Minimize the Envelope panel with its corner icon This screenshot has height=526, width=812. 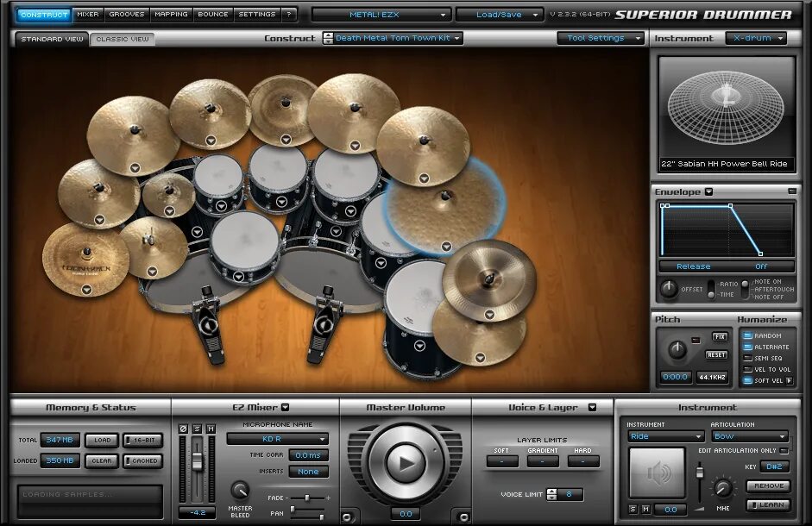pos(792,191)
